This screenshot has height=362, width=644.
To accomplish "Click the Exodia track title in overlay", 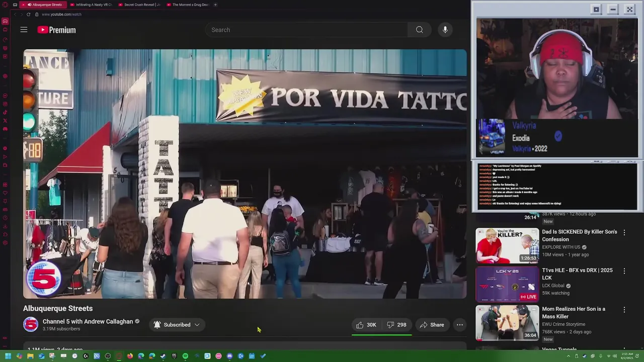I will tap(521, 138).
